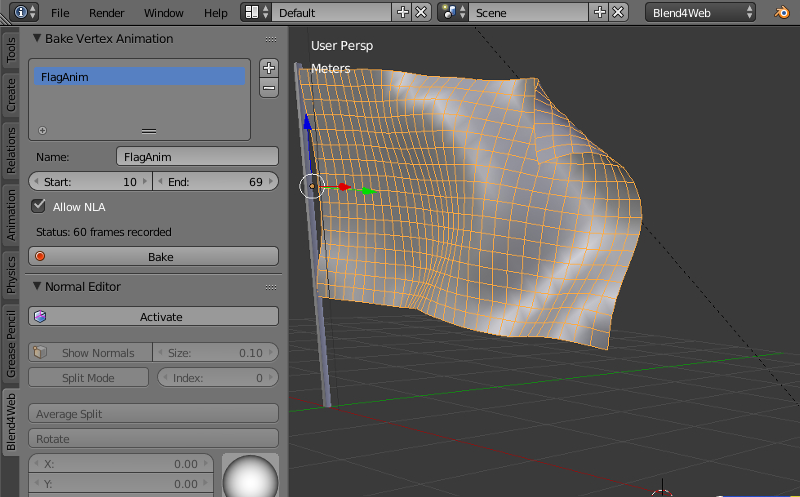Screen dimensions: 800x497
Task: Open the Info editor type selector
Action: 24,12
